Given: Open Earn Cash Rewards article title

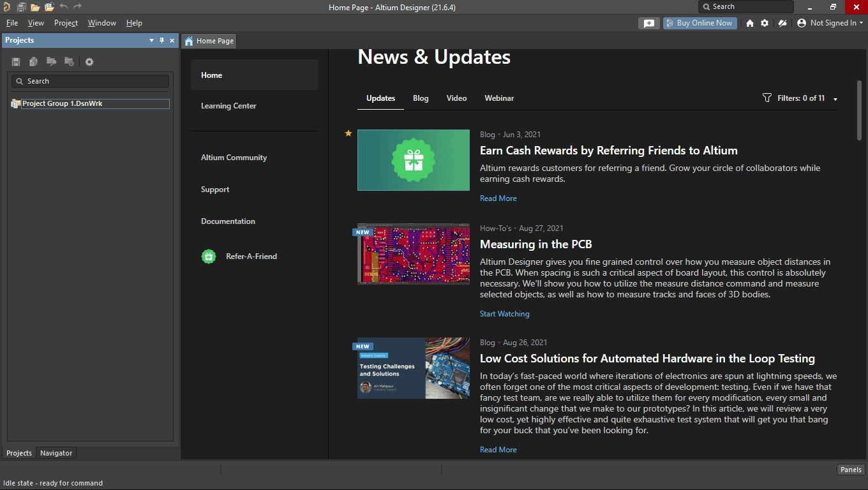Looking at the screenshot, I should [x=609, y=151].
